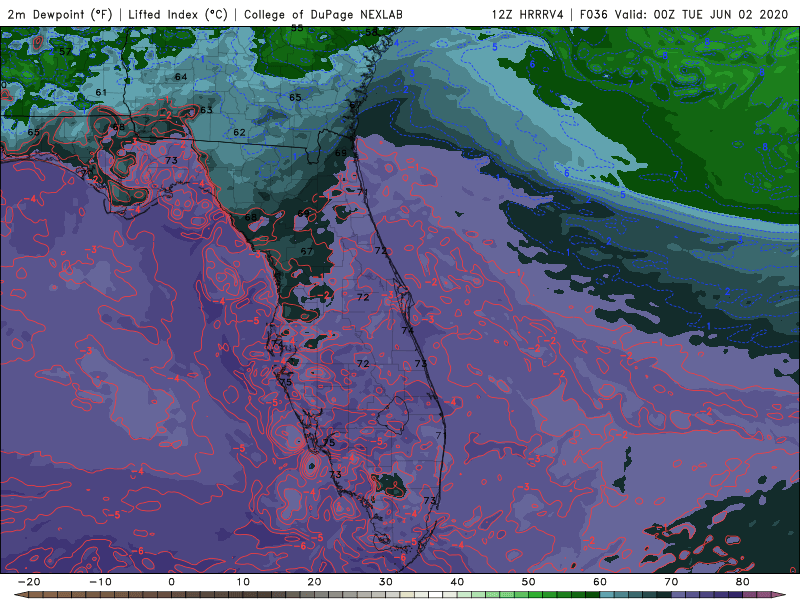Click the 50 label on the color scale
The width and height of the screenshot is (800, 600).
coord(529,582)
